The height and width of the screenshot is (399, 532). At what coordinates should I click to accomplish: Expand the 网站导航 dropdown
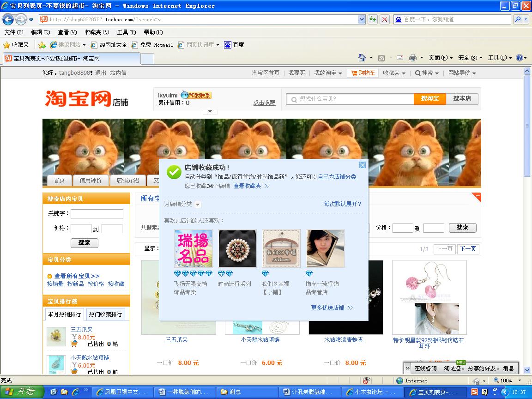click(462, 73)
